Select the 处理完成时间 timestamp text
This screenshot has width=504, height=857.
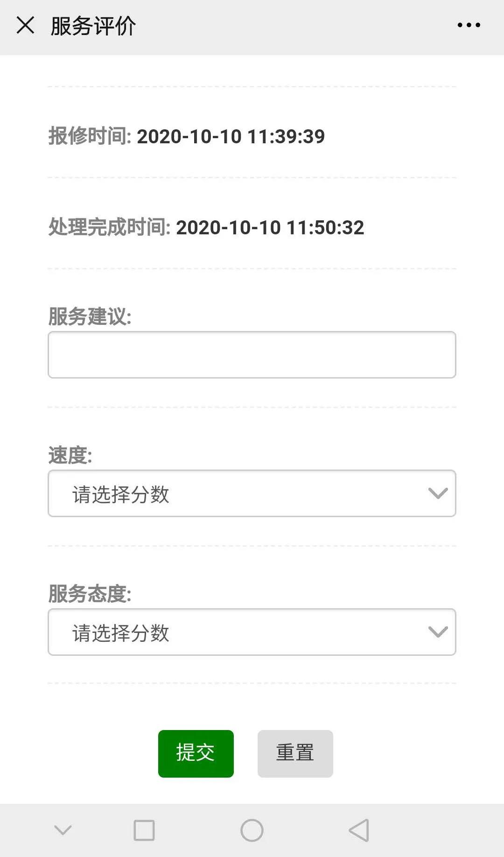pos(270,228)
